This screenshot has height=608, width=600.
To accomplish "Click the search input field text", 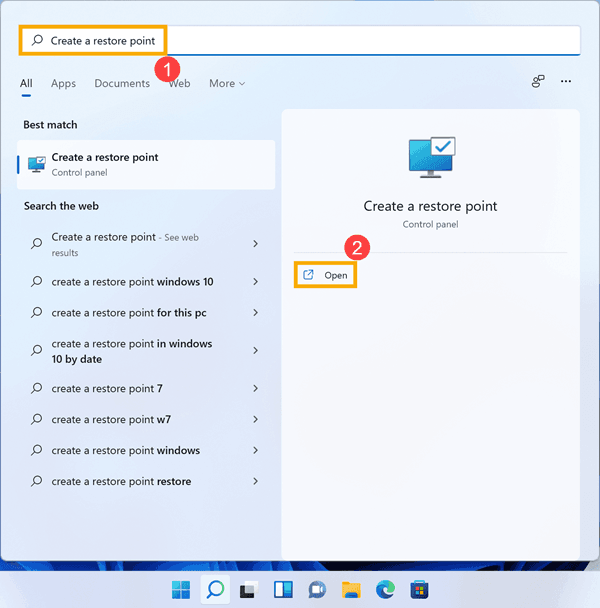I will [x=103, y=40].
